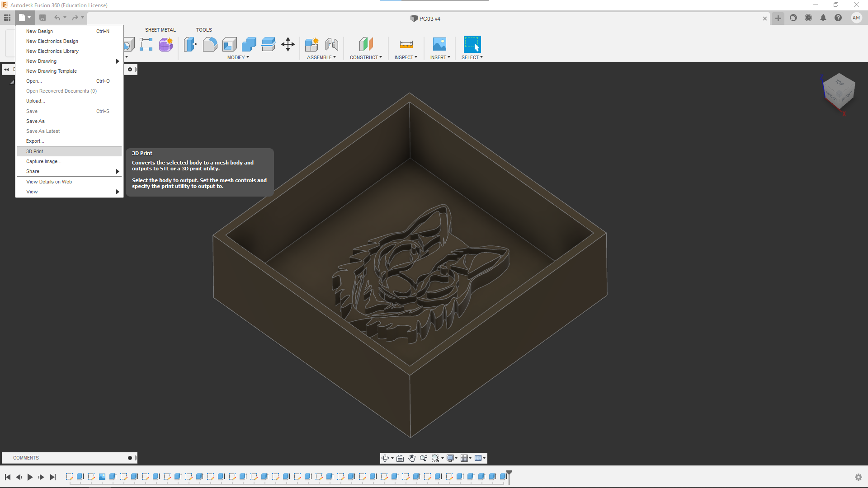Click the New Component icon under Assemble
The height and width of the screenshot is (488, 868).
[x=312, y=44]
